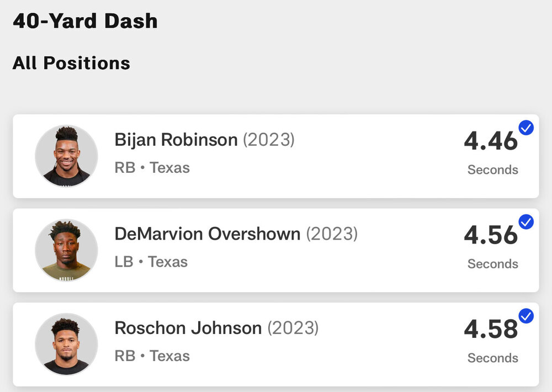Click "RB • Texas" under Bijan Robinson

click(152, 168)
